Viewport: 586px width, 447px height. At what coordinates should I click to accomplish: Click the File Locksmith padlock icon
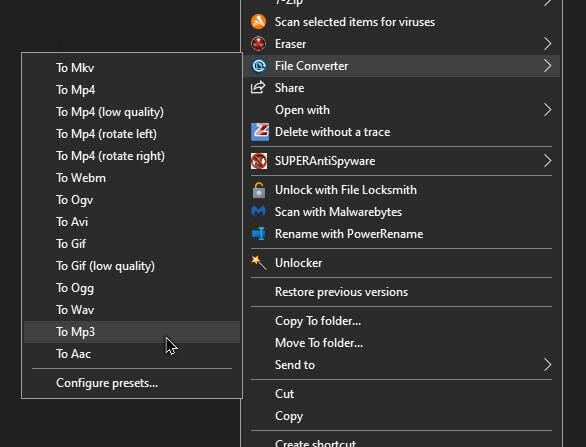259,189
